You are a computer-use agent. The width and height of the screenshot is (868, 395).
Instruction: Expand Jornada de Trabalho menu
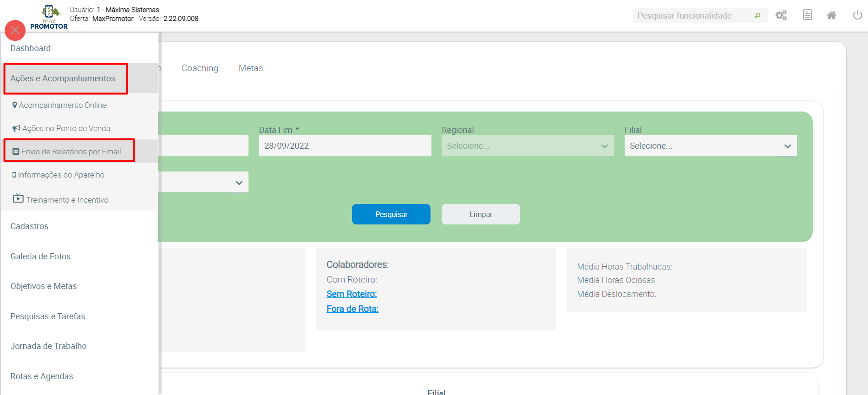point(49,346)
